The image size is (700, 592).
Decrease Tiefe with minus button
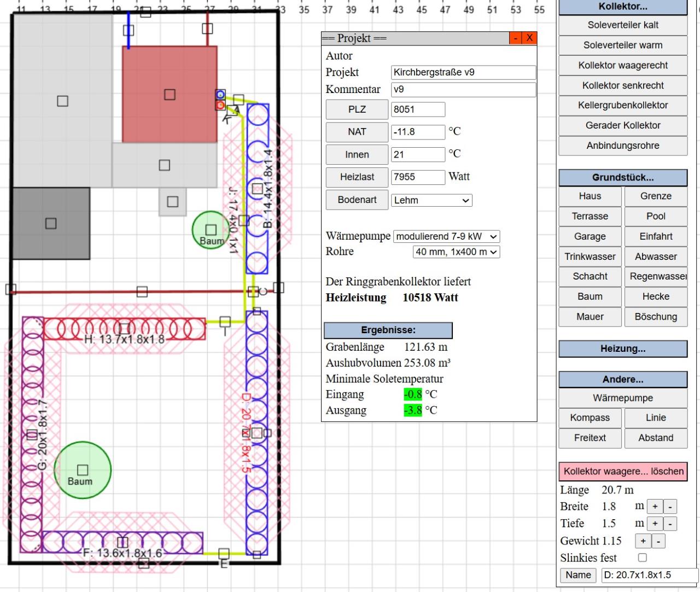[670, 524]
